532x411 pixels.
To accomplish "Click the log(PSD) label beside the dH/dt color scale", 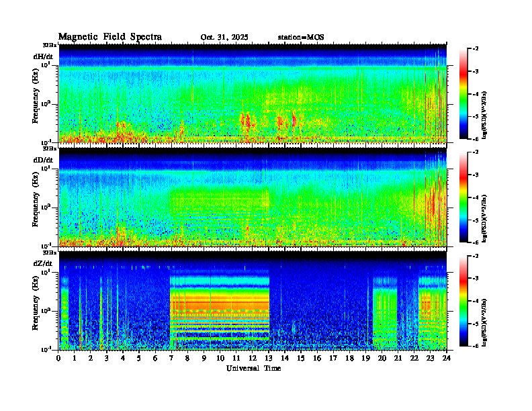I will (485, 115).
